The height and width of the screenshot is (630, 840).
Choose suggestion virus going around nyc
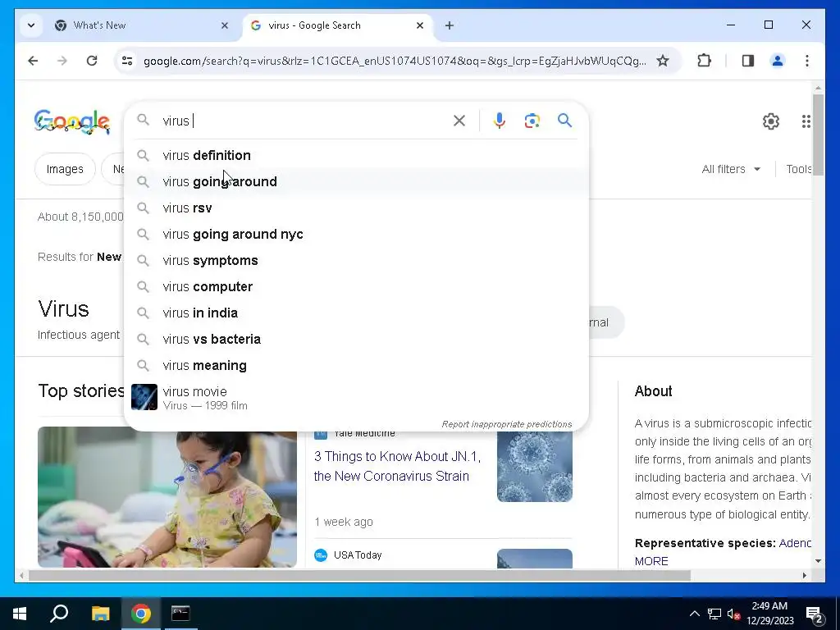(x=356, y=234)
